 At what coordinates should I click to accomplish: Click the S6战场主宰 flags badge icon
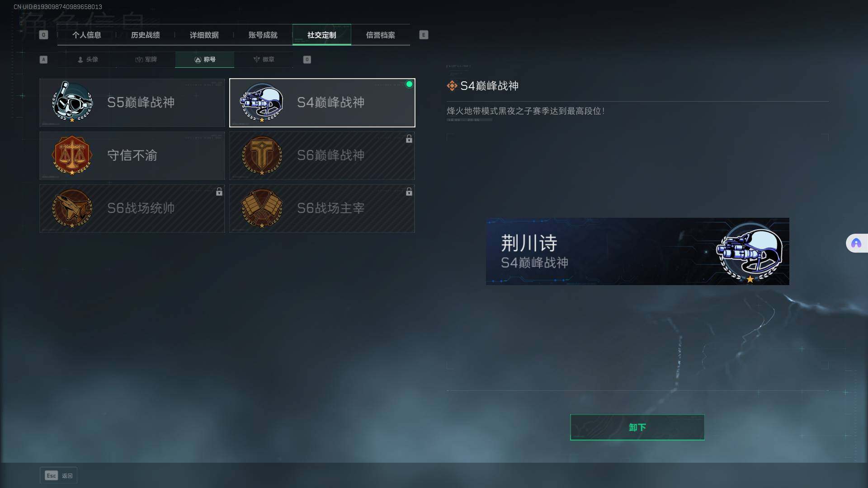262,208
